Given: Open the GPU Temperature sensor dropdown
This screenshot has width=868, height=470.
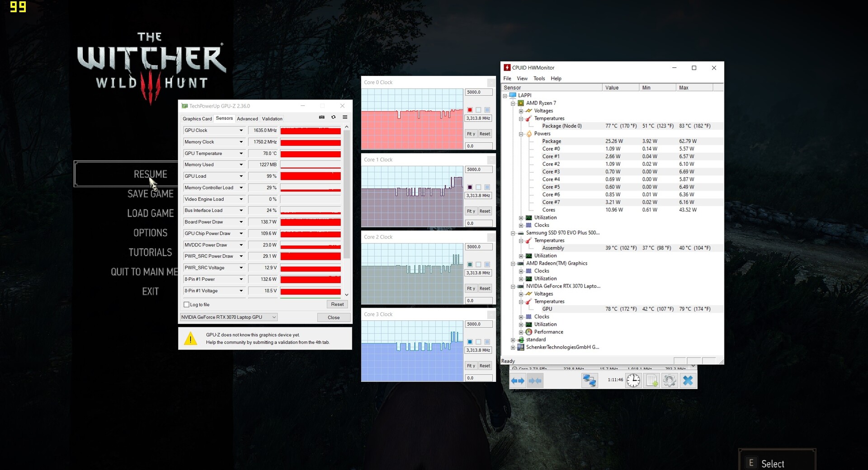Looking at the screenshot, I should pyautogui.click(x=241, y=154).
